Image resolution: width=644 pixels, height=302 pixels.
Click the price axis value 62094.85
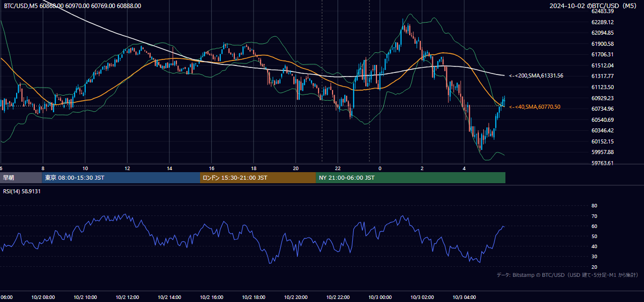point(602,33)
